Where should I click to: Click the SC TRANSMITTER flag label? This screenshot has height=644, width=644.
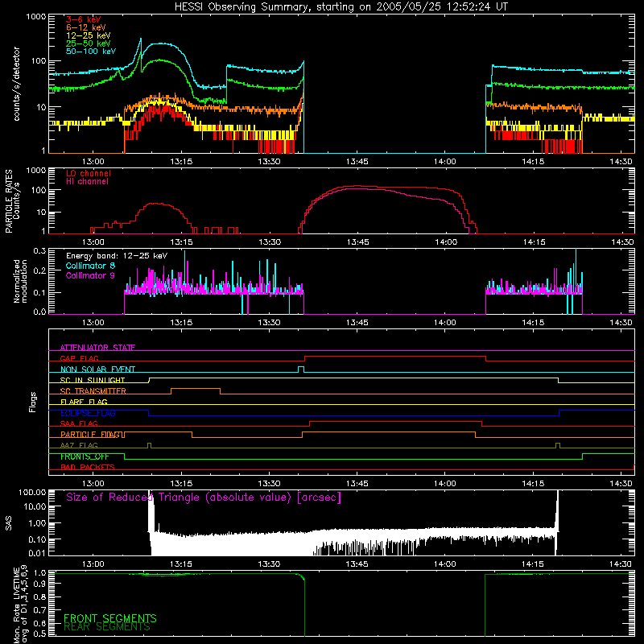pos(93,390)
